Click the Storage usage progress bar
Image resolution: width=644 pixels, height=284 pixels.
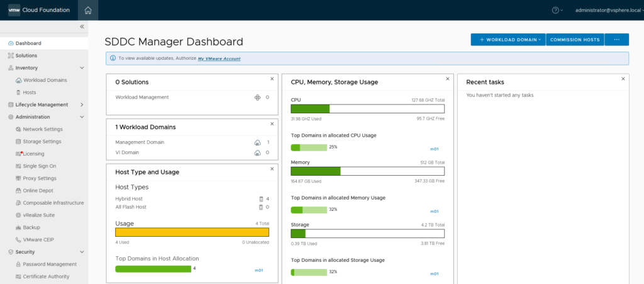click(367, 234)
